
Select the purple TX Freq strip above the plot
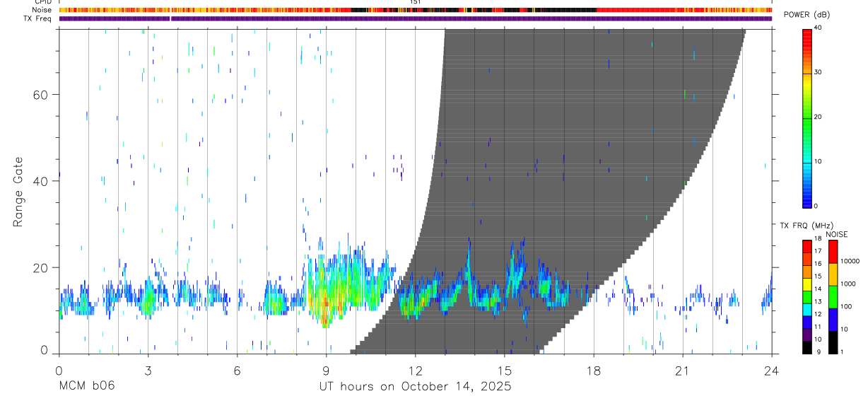point(416,18)
